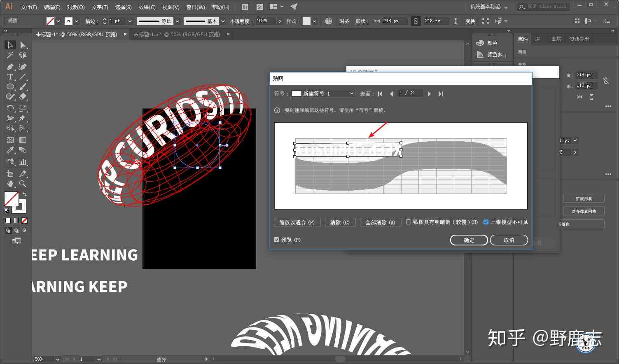
Task: Select the Perspective Grid tool
Action: click(23, 128)
